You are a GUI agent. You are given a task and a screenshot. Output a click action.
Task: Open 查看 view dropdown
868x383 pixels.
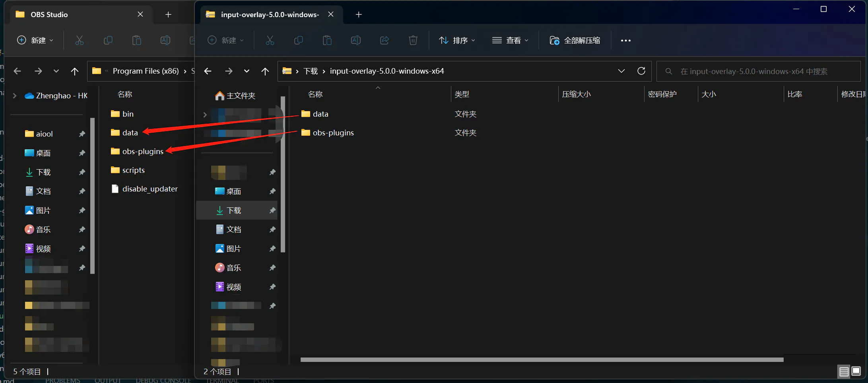point(511,40)
